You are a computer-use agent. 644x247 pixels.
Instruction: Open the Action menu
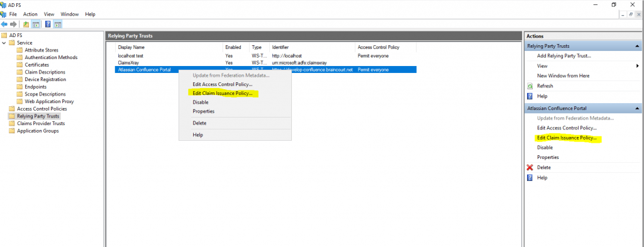pyautogui.click(x=30, y=14)
